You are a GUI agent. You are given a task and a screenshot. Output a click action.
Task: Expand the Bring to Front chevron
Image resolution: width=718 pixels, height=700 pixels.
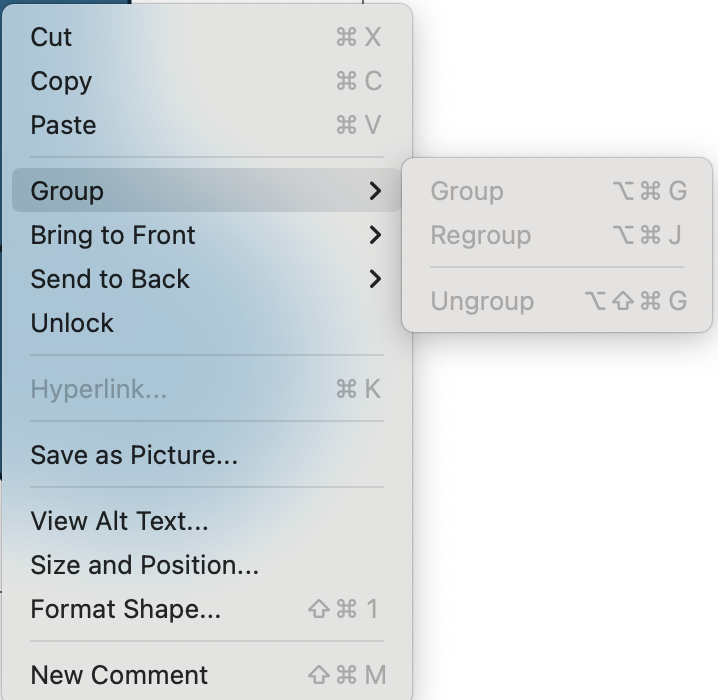pyautogui.click(x=375, y=235)
